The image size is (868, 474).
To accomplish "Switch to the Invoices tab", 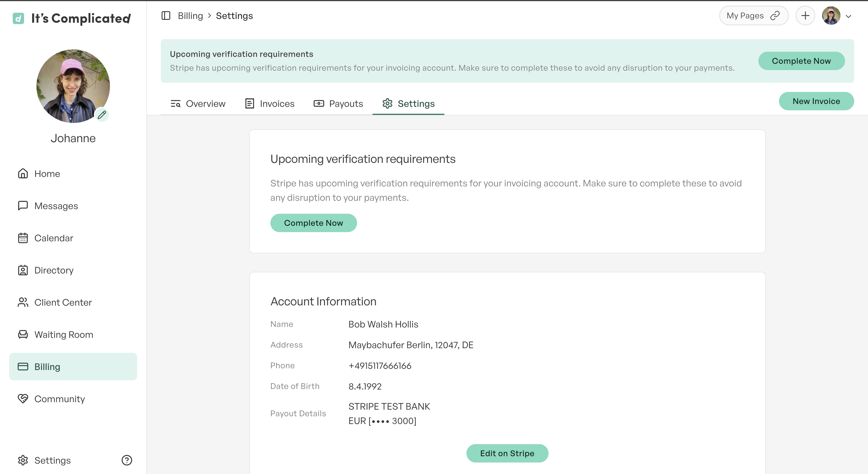I will (270, 103).
